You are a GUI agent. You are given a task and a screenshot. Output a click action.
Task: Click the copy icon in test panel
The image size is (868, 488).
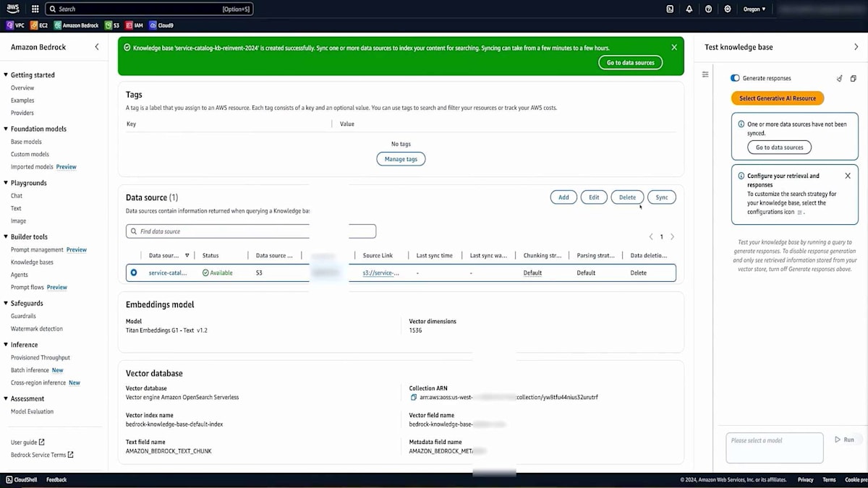[x=854, y=78]
